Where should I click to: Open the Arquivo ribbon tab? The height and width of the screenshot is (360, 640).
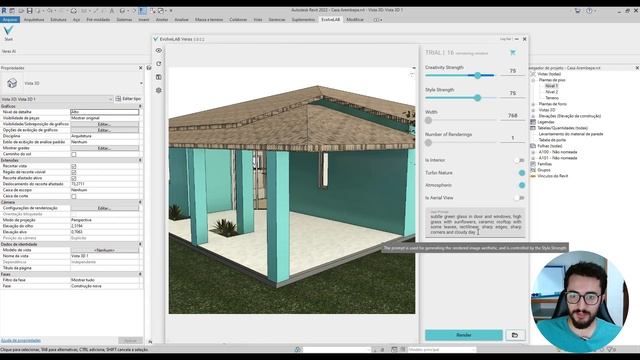[10, 20]
